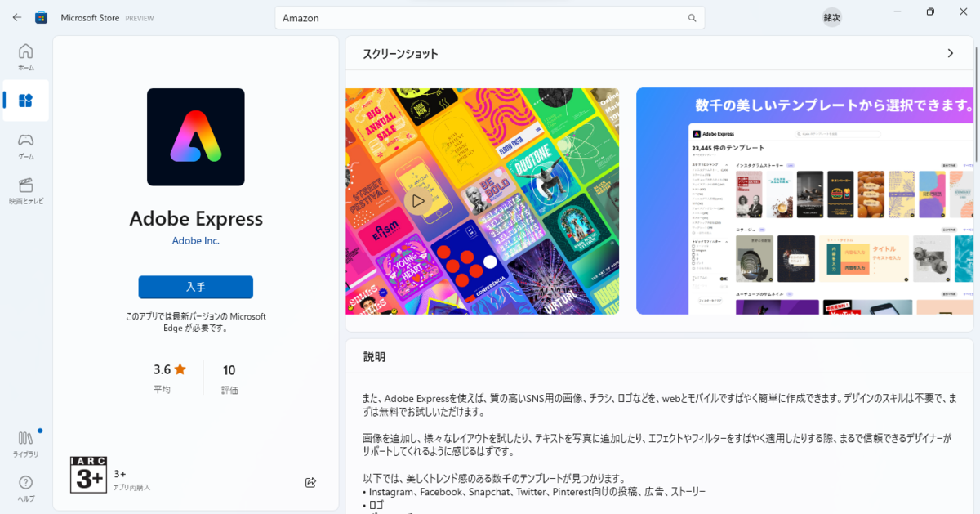The image size is (980, 514).
Task: Open ヘルプ help page
Action: 26,489
